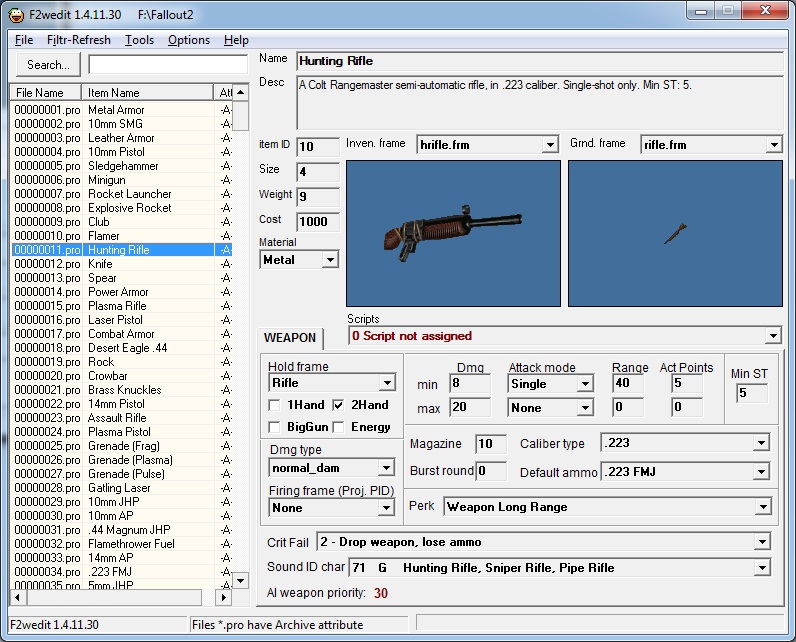Open the Dmg type normal_dam dropdown

386,467
